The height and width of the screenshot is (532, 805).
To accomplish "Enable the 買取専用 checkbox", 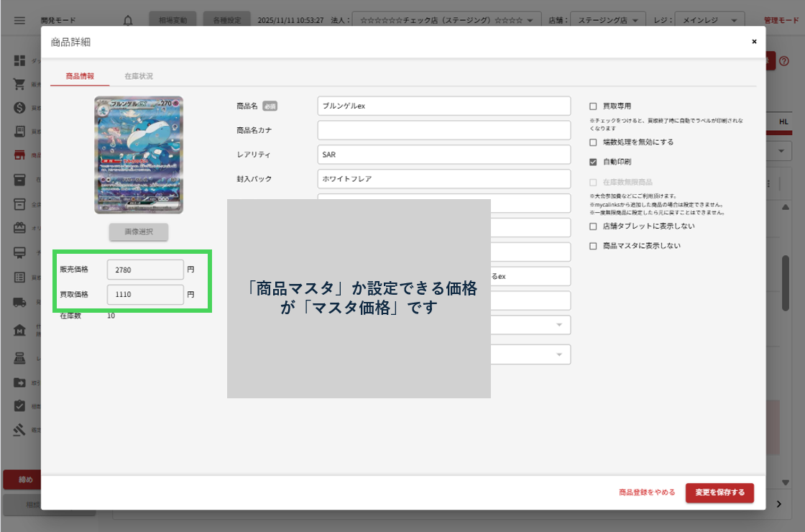I will pos(593,106).
